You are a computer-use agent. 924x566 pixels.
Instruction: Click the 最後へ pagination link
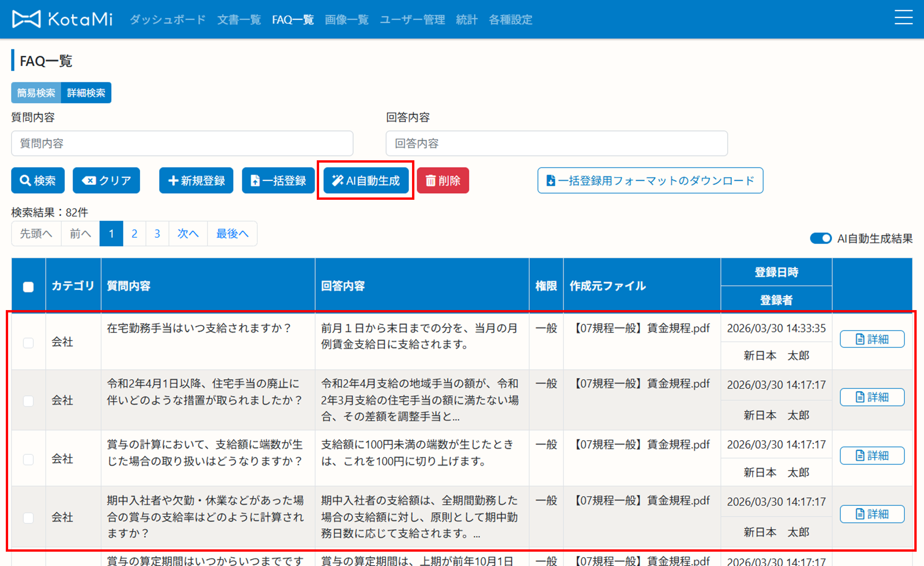[x=232, y=233]
